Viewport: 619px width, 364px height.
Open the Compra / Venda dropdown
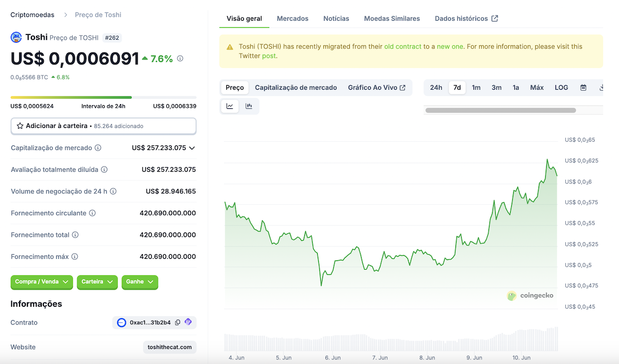pos(42,282)
